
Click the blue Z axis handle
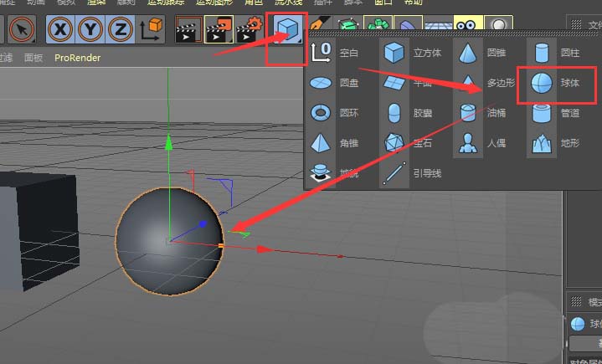coord(203,224)
